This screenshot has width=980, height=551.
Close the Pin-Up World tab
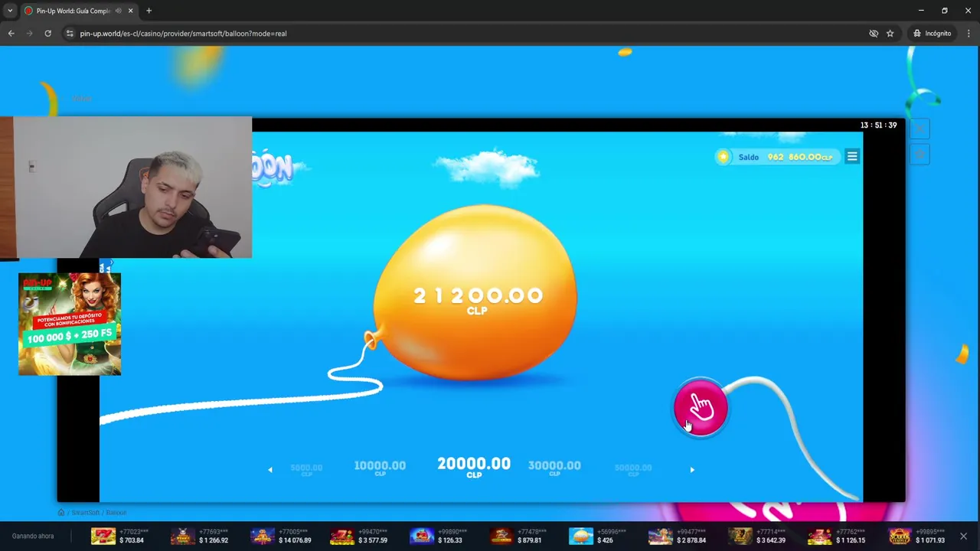(x=130, y=11)
